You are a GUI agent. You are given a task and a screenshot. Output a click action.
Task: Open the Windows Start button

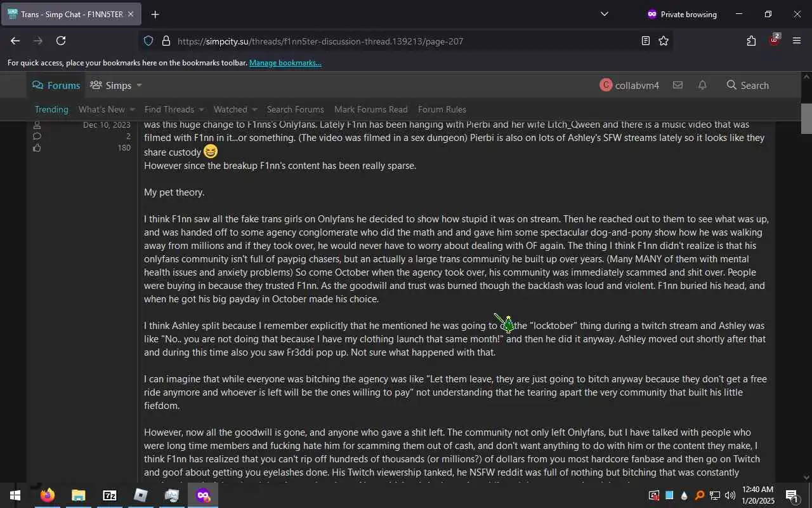point(15,495)
